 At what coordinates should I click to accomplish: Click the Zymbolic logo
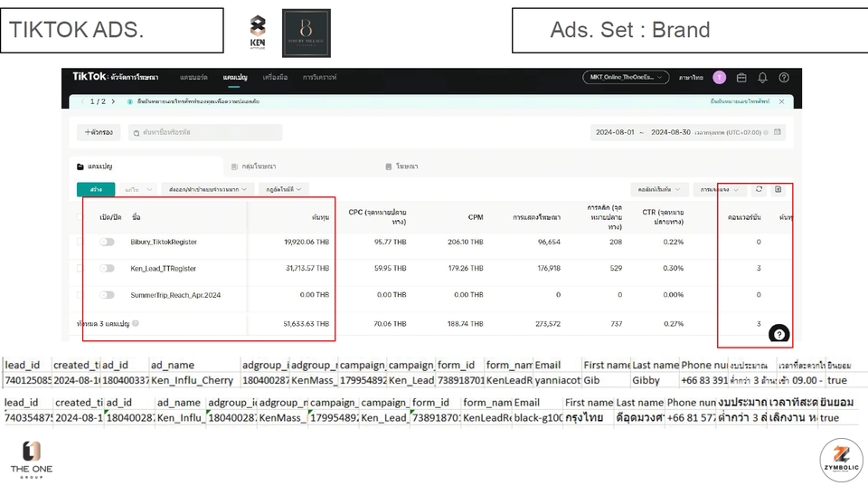click(842, 460)
